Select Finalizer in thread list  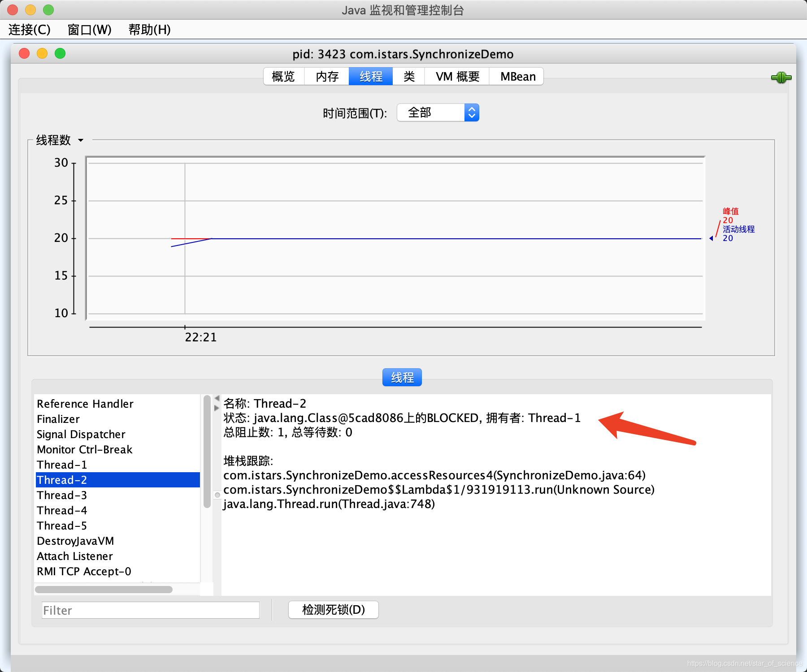(x=117, y=419)
